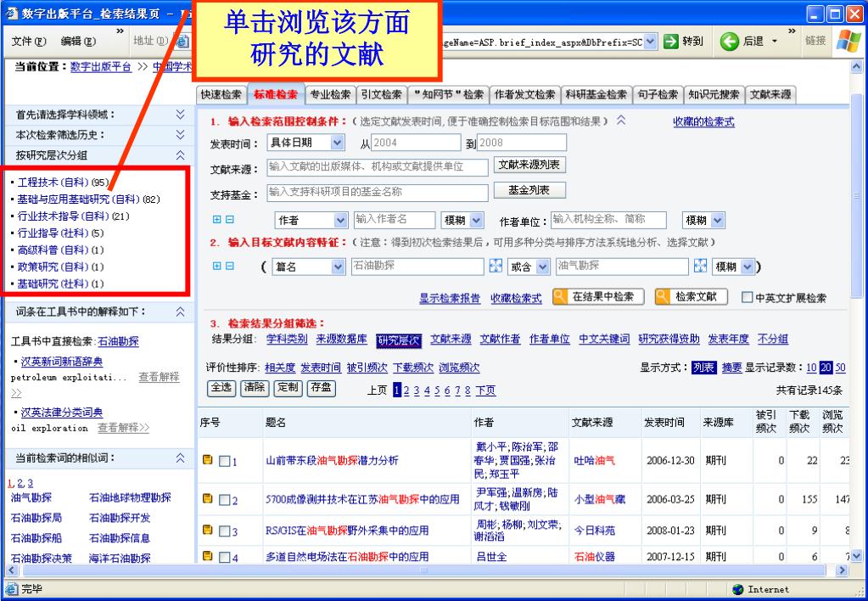Viewport: 868px width, 601px height.
Task: Click the green 转到 go arrow icon
Action: click(670, 41)
